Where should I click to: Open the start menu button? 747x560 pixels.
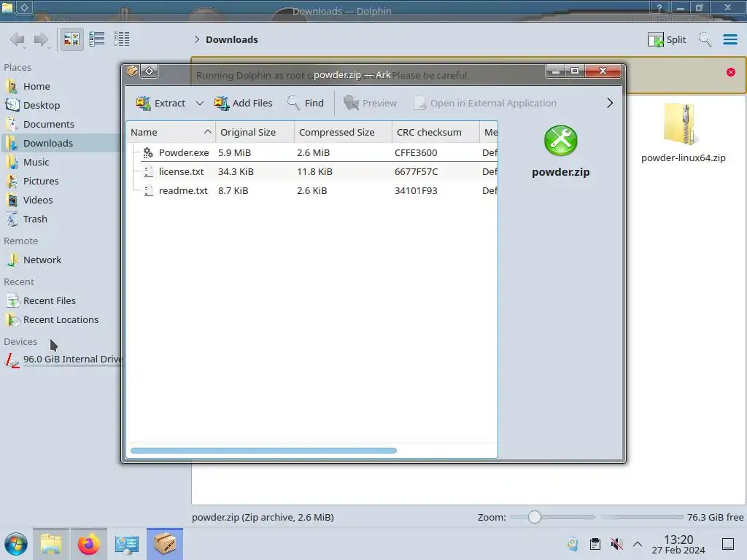[x=16, y=544]
